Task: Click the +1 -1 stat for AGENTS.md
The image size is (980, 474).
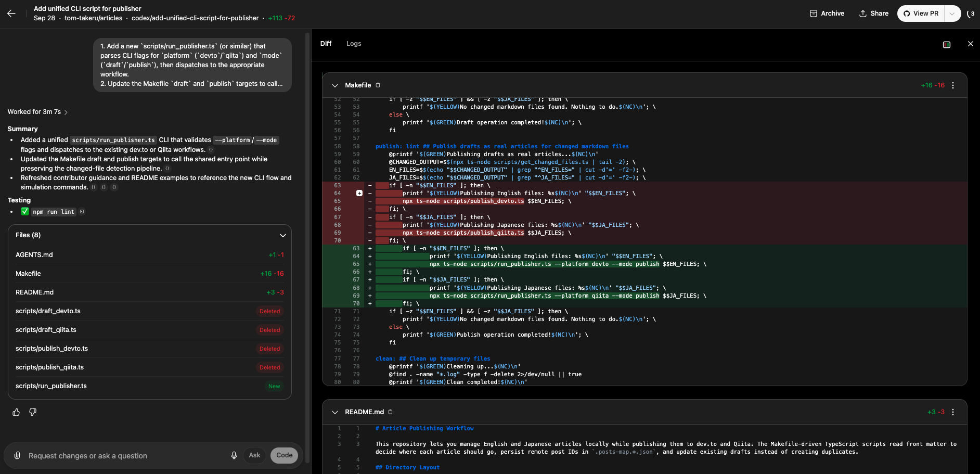Action: point(276,255)
